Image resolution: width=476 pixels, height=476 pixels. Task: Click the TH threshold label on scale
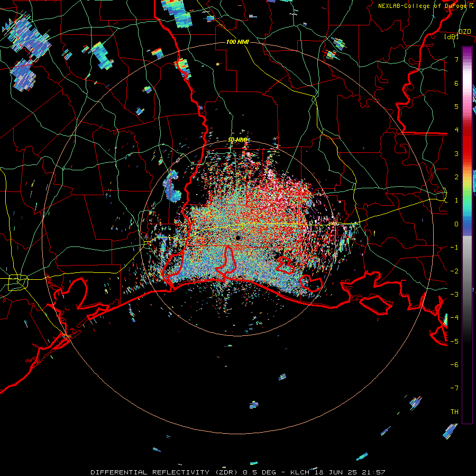click(x=454, y=412)
